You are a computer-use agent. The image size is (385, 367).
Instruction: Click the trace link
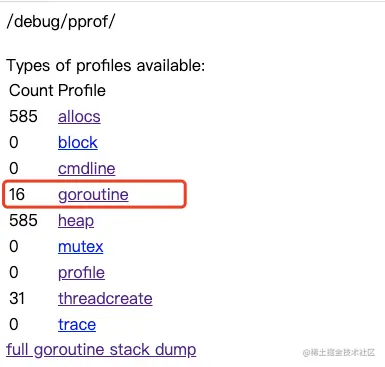[x=77, y=325]
